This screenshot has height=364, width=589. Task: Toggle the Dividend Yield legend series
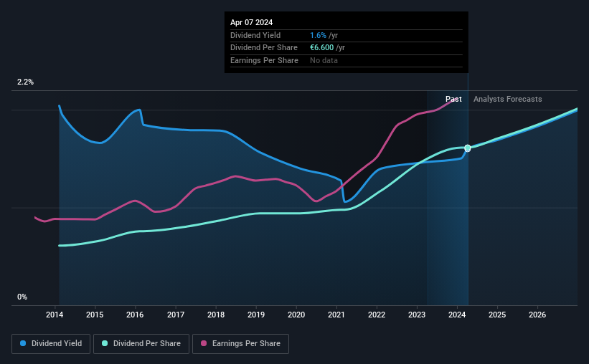click(x=51, y=344)
